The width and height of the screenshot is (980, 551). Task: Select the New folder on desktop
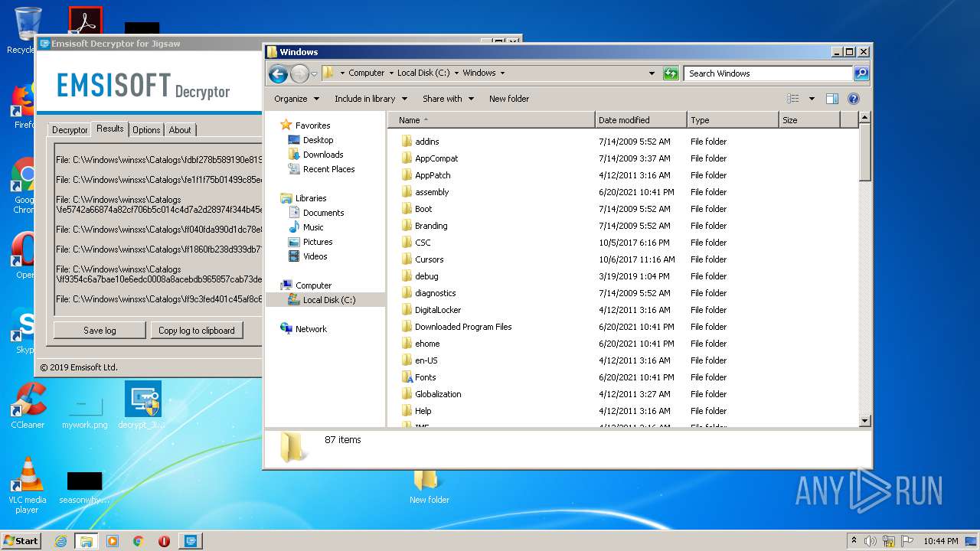coord(429,487)
